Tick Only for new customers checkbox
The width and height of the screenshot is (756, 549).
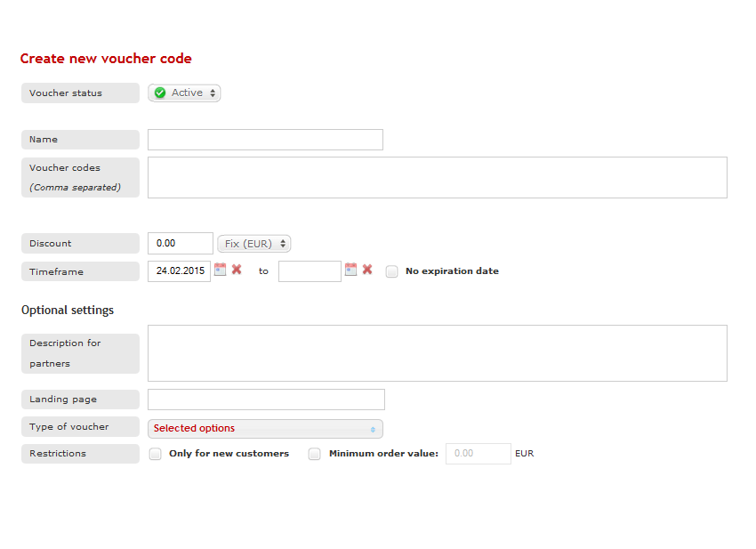pyautogui.click(x=156, y=454)
